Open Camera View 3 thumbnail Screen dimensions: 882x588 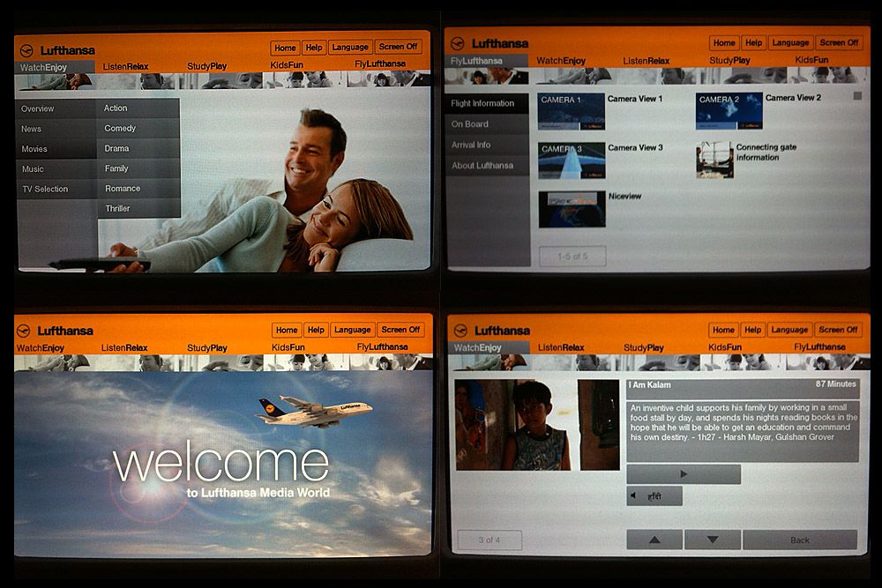pyautogui.click(x=572, y=160)
